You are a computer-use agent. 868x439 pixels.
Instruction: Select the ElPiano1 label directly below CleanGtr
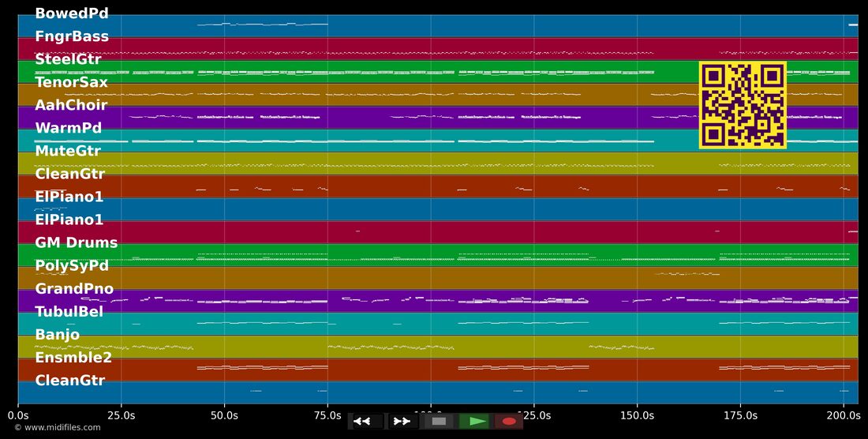pyautogui.click(x=69, y=197)
